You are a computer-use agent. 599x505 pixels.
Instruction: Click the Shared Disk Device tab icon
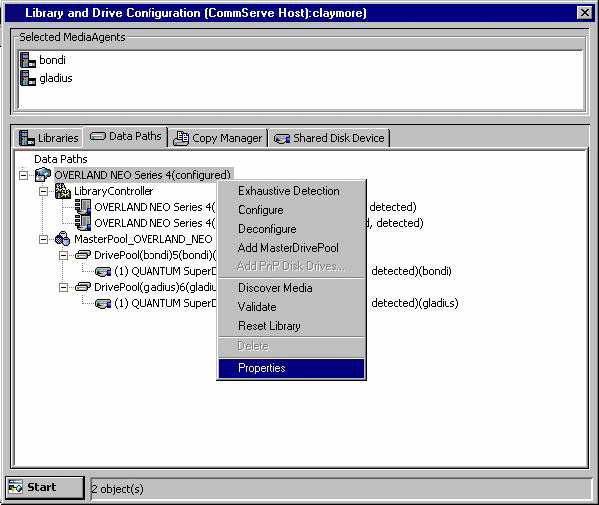(x=282, y=139)
